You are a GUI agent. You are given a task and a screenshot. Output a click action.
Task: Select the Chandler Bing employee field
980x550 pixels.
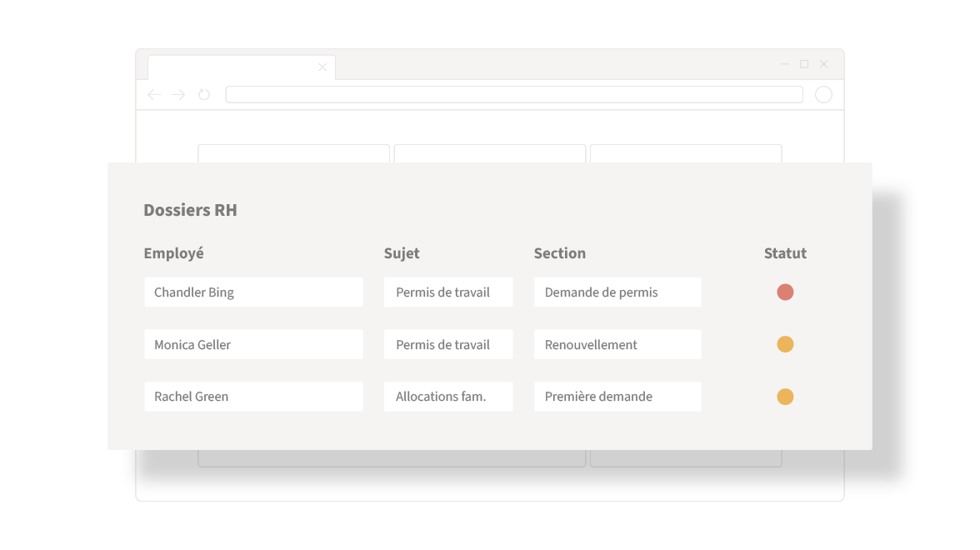click(253, 292)
